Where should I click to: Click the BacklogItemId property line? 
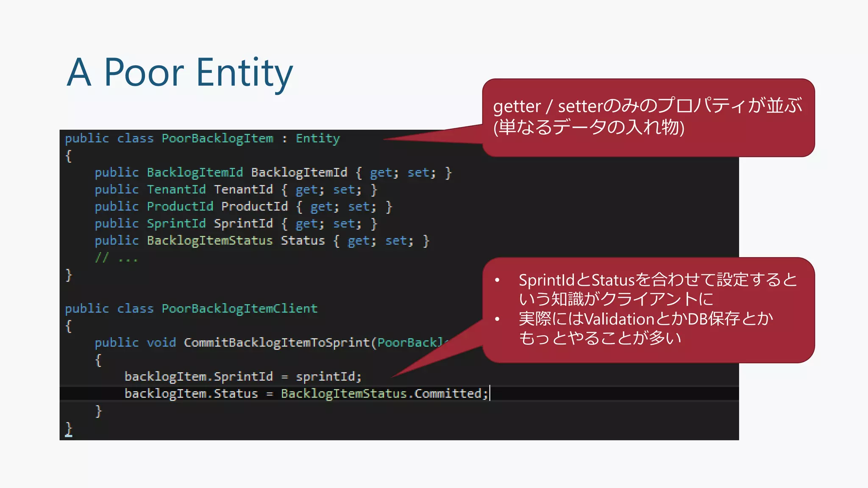[273, 173]
